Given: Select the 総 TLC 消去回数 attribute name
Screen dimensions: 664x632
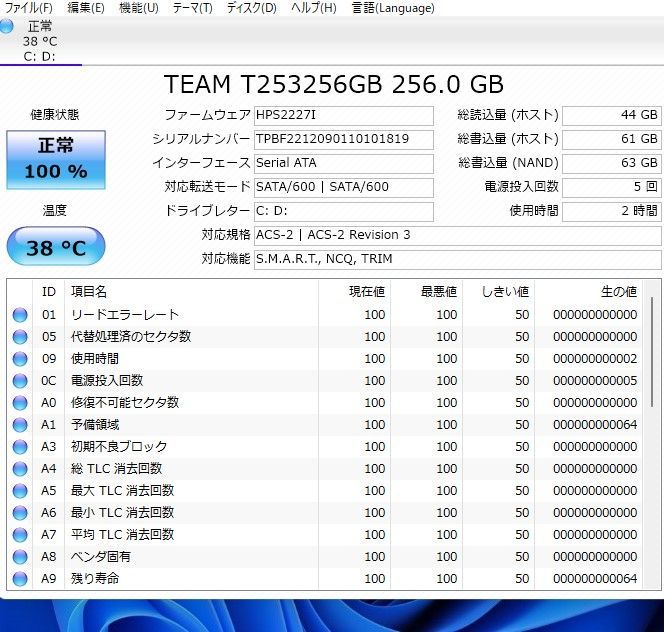Looking at the screenshot, I should (x=116, y=469).
